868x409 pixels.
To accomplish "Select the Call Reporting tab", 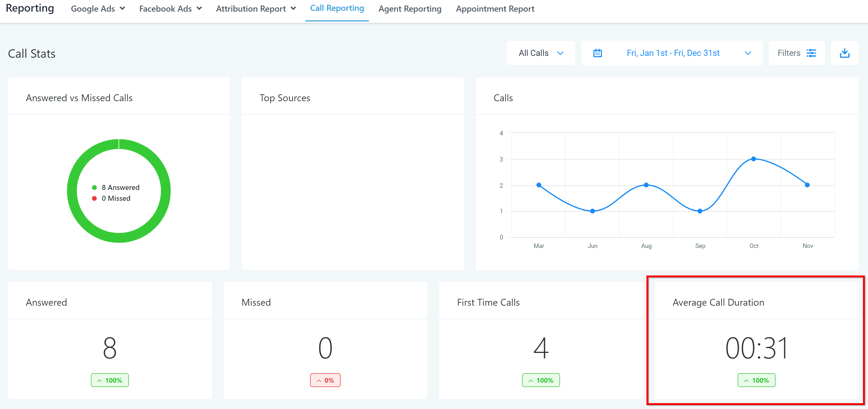I will click(x=337, y=8).
